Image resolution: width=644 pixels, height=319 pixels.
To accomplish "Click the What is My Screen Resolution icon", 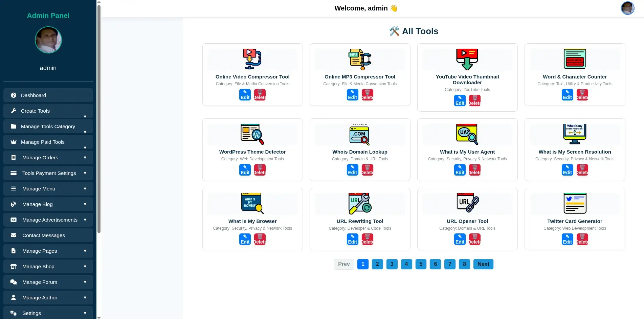I will click(x=575, y=134).
